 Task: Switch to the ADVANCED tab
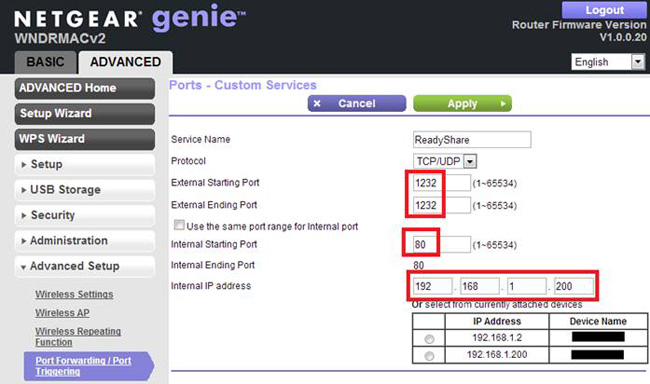[x=126, y=62]
